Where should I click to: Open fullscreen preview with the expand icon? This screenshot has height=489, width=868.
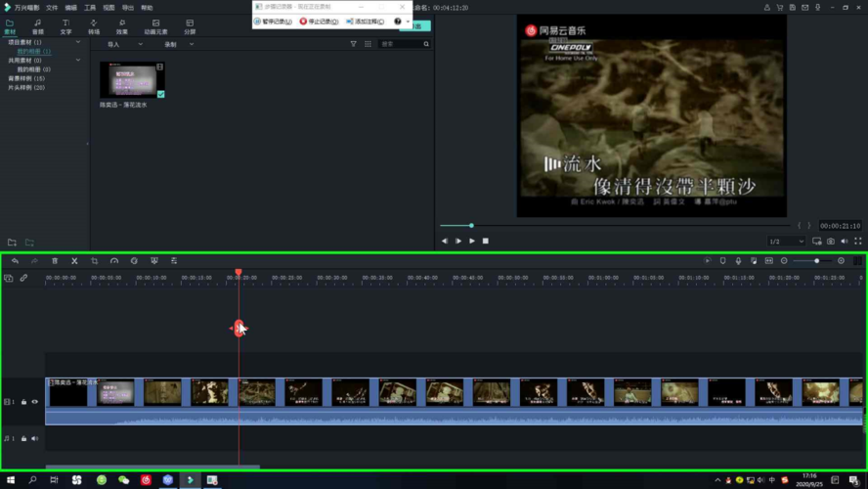click(859, 242)
